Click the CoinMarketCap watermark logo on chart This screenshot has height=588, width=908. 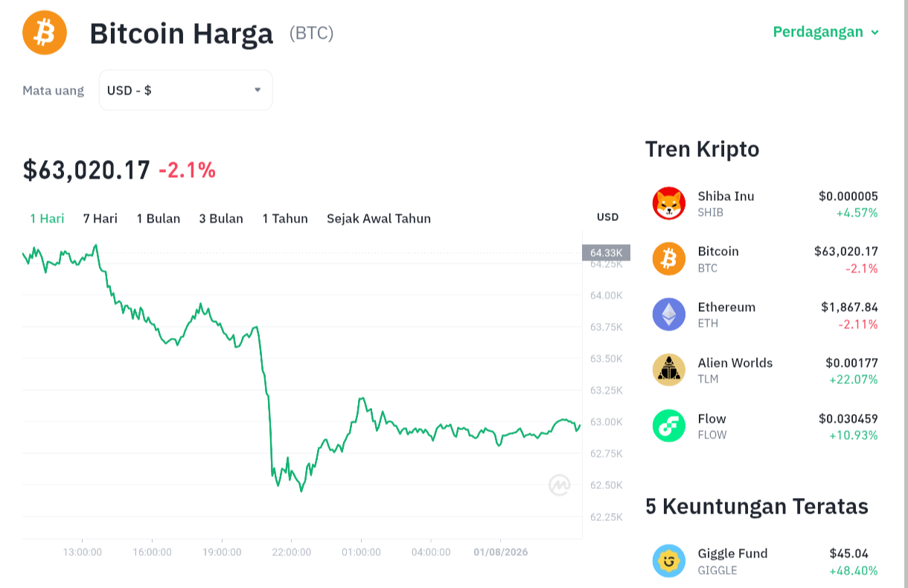click(x=560, y=485)
